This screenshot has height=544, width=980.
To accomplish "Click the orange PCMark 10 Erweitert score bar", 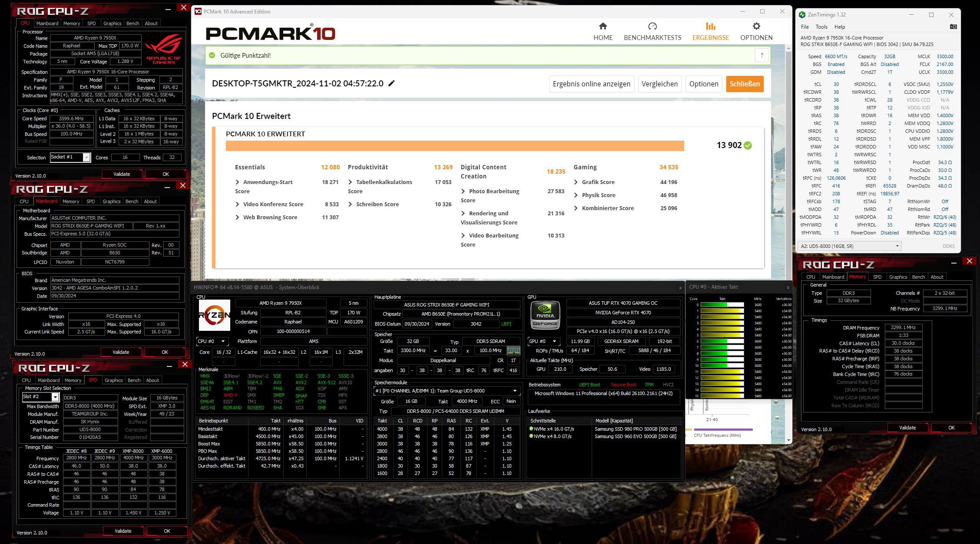I will [x=455, y=145].
